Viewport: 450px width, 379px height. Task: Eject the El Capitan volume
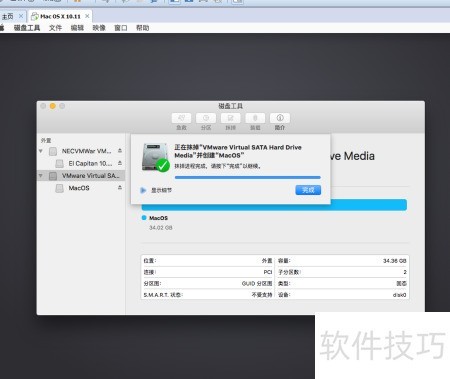pyautogui.click(x=120, y=163)
